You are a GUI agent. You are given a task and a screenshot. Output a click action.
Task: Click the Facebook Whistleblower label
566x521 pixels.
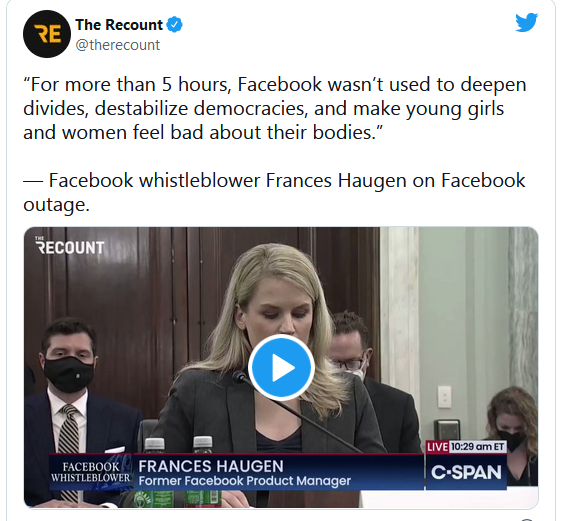click(x=91, y=472)
